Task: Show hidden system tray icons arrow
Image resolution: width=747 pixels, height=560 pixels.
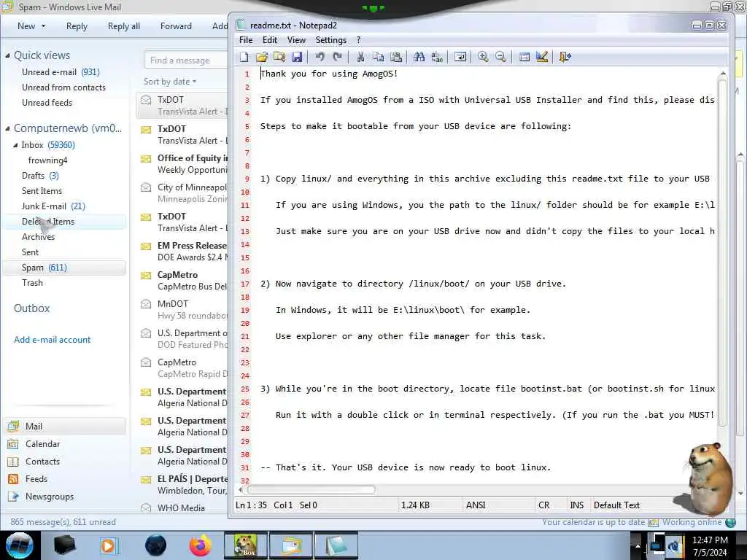Action: (638, 545)
